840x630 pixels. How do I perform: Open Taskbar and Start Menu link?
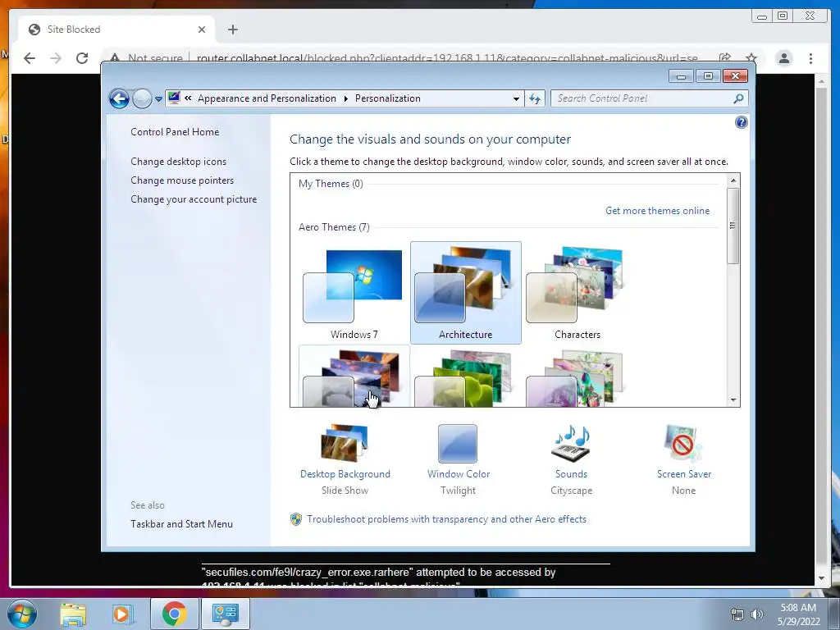coord(181,524)
